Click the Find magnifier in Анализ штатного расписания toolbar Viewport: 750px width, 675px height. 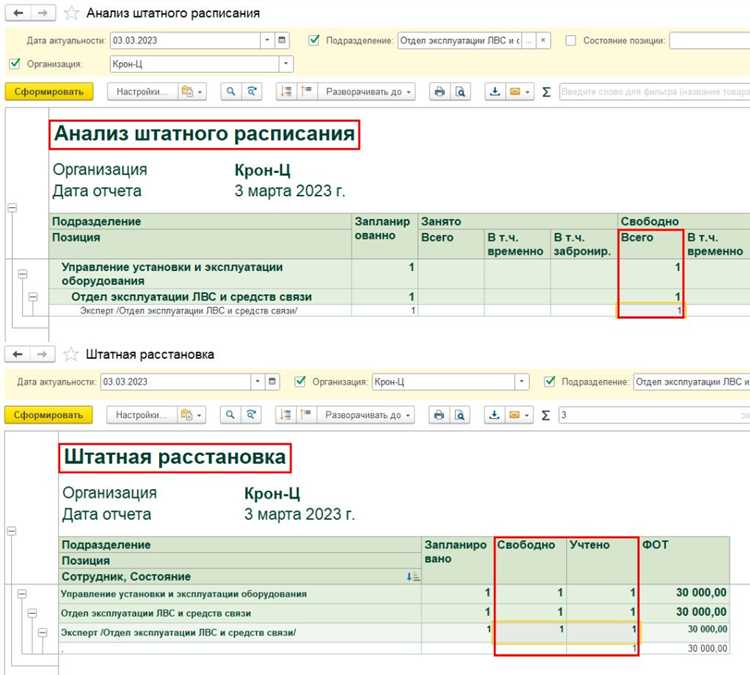coord(231,91)
